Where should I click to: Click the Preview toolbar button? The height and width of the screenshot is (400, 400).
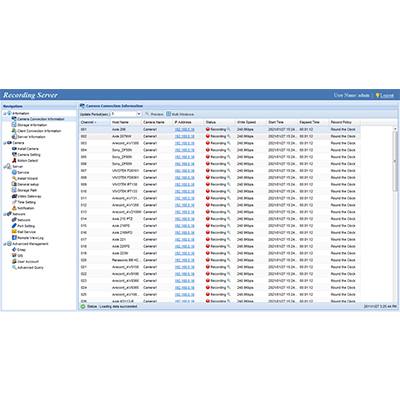click(154, 114)
